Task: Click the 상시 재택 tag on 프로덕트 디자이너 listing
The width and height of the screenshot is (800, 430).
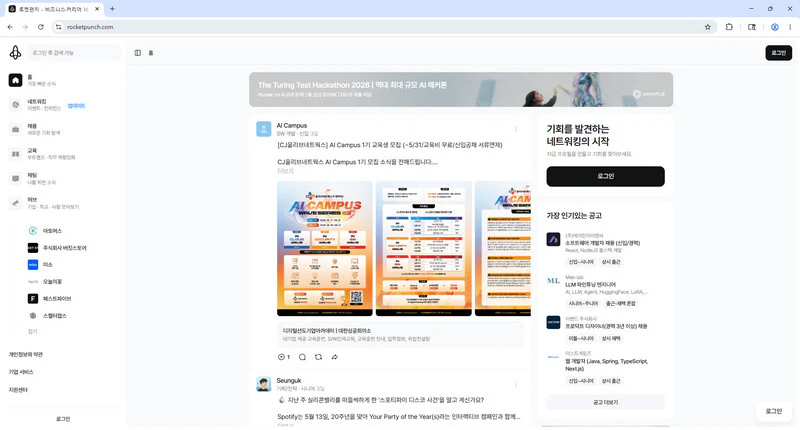Action: click(611, 339)
